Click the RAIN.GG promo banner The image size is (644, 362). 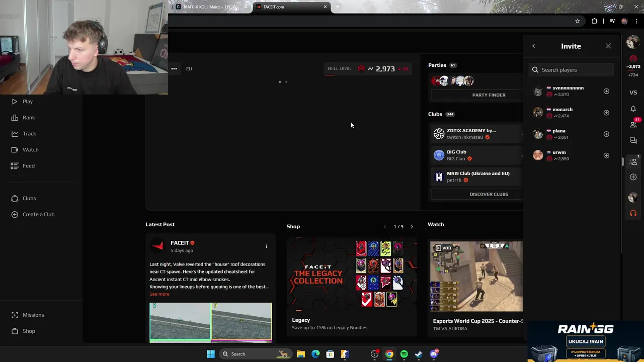[x=586, y=341]
